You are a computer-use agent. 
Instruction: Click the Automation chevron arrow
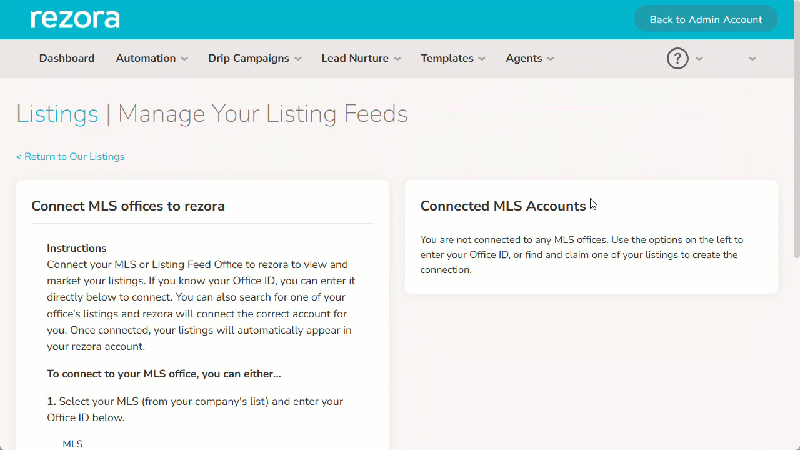[x=184, y=59]
